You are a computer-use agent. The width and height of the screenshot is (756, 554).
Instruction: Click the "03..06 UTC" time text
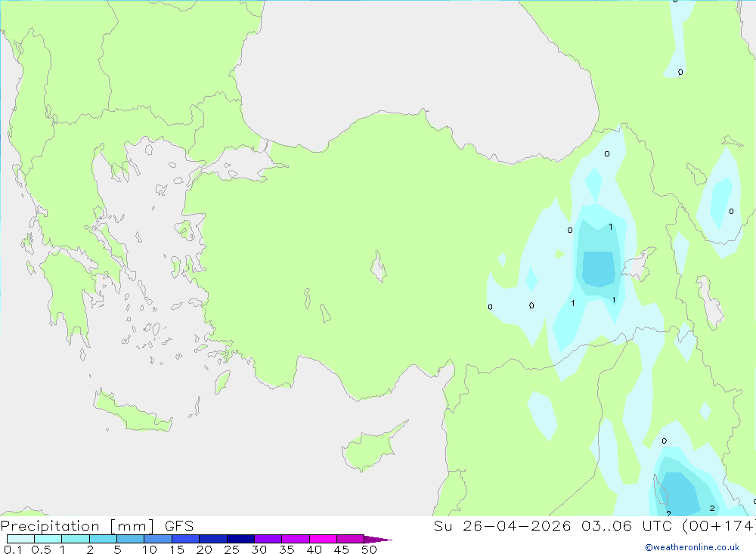627,526
